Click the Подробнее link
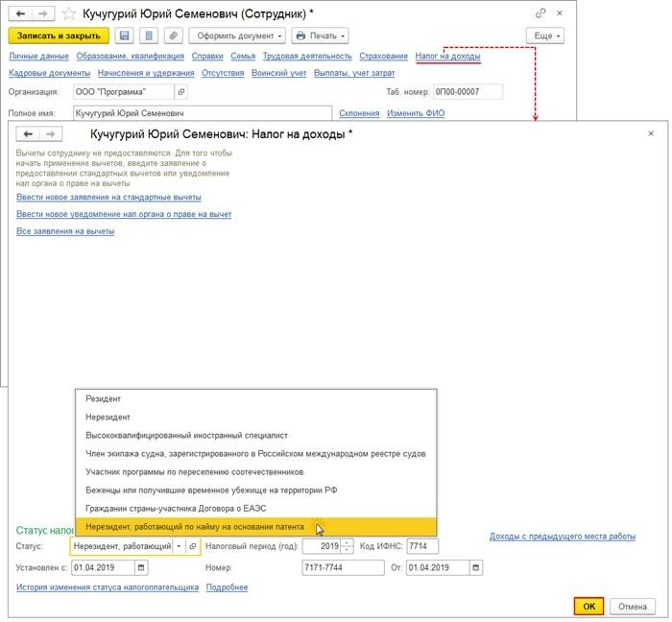The width and height of the screenshot is (672, 622). [x=228, y=587]
